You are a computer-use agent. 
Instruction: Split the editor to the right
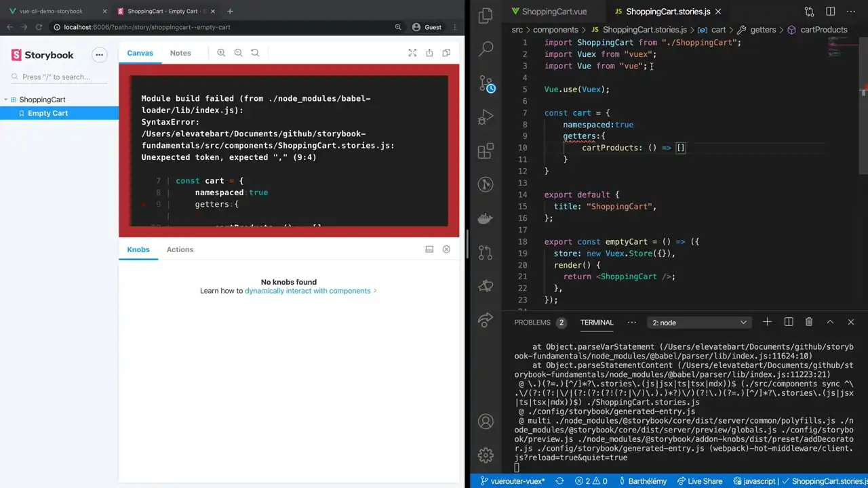[x=830, y=12]
